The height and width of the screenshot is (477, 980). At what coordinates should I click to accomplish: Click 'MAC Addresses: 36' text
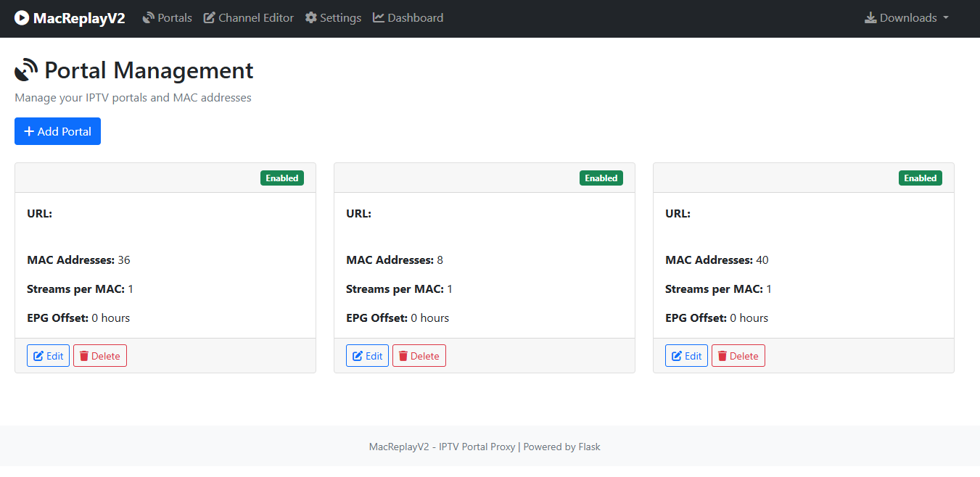78,260
